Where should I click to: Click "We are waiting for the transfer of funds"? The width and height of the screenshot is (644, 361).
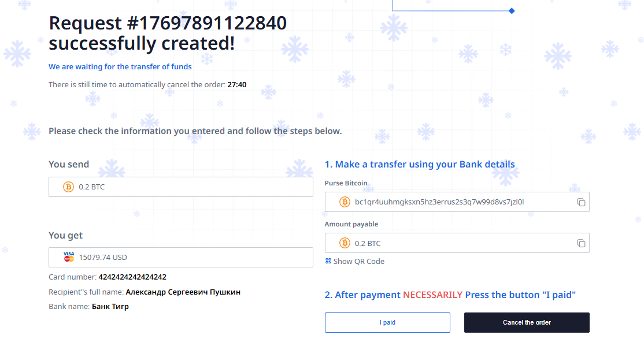120,66
